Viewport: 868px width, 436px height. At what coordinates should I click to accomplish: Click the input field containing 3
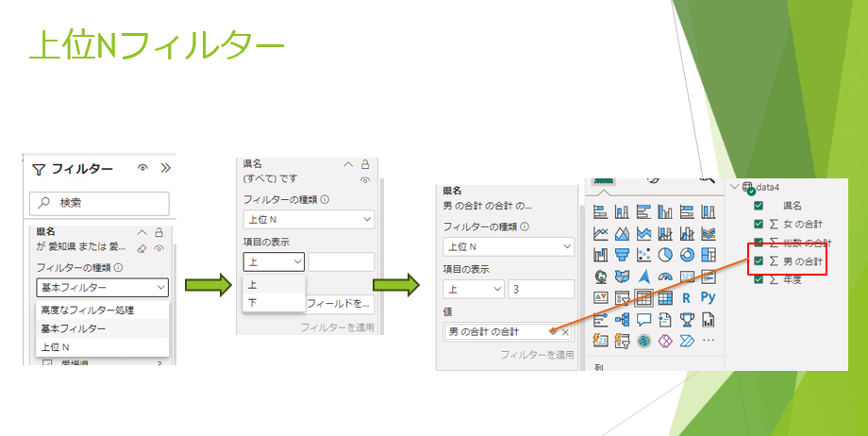[542, 289]
